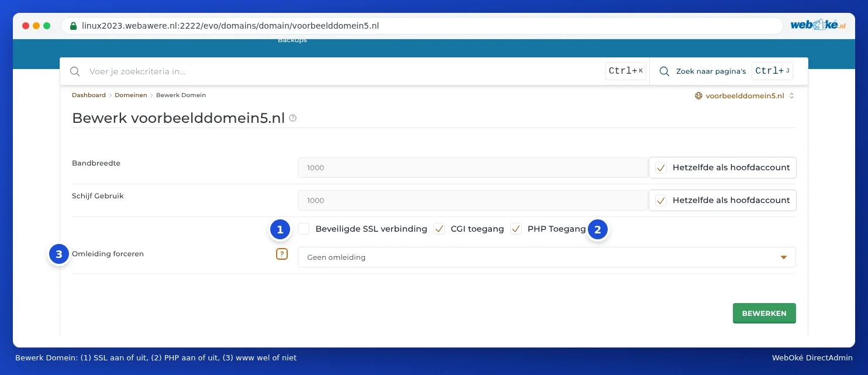Image resolution: width=868 pixels, height=375 pixels.
Task: Click the WebOké logo in the browser bar
Action: point(818,25)
